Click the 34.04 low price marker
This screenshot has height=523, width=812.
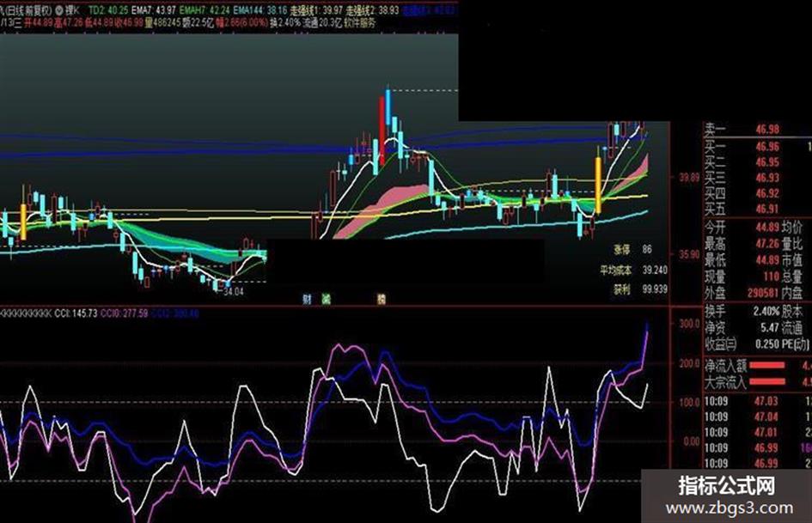coord(233,291)
